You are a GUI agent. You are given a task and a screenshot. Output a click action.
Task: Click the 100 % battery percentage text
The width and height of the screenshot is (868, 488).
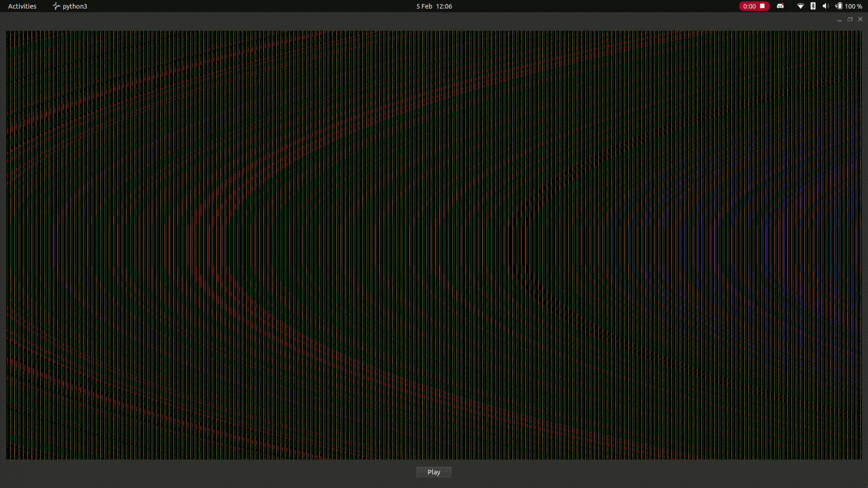[854, 6]
